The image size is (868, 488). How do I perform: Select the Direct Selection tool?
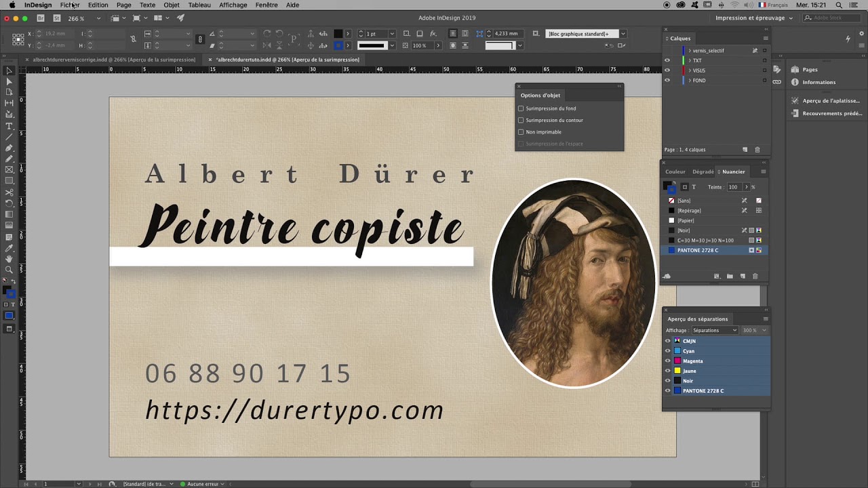(x=9, y=81)
